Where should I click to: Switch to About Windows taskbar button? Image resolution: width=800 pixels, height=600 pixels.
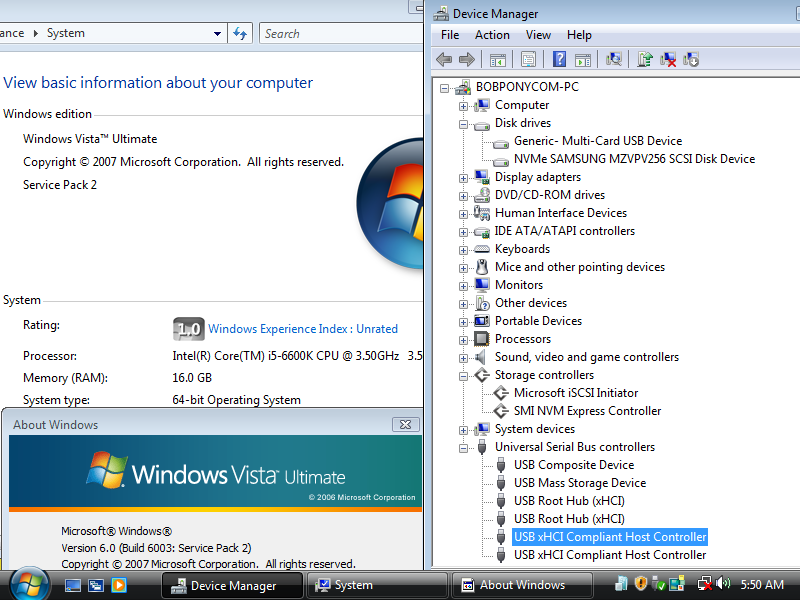tap(522, 585)
